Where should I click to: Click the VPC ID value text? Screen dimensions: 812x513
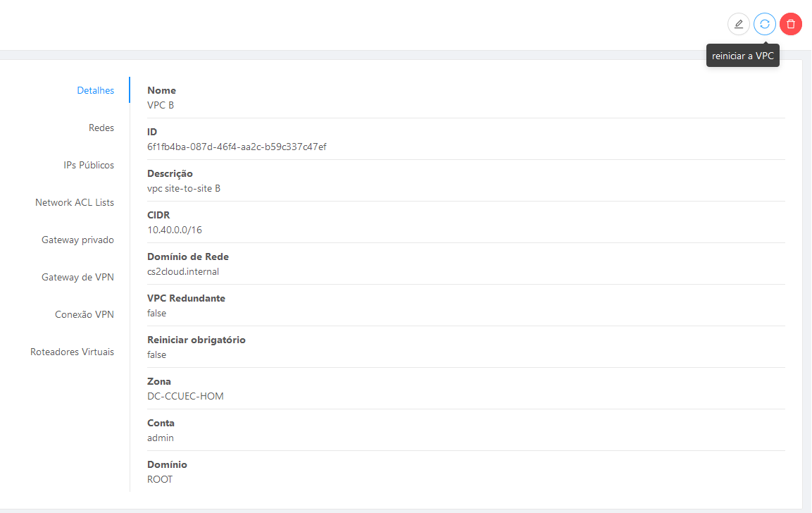[237, 147]
